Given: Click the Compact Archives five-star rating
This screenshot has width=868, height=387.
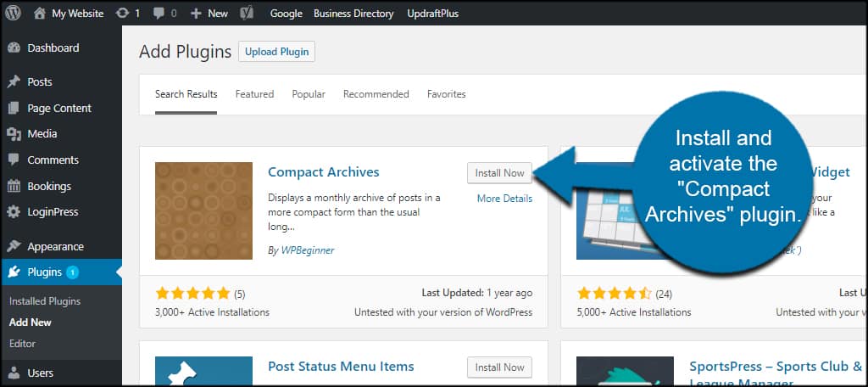Looking at the screenshot, I should [x=192, y=293].
